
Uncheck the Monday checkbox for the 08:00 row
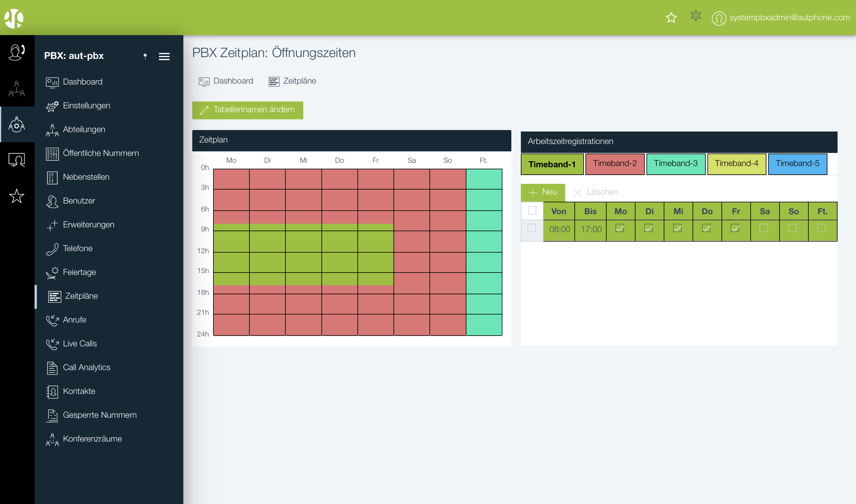(620, 228)
